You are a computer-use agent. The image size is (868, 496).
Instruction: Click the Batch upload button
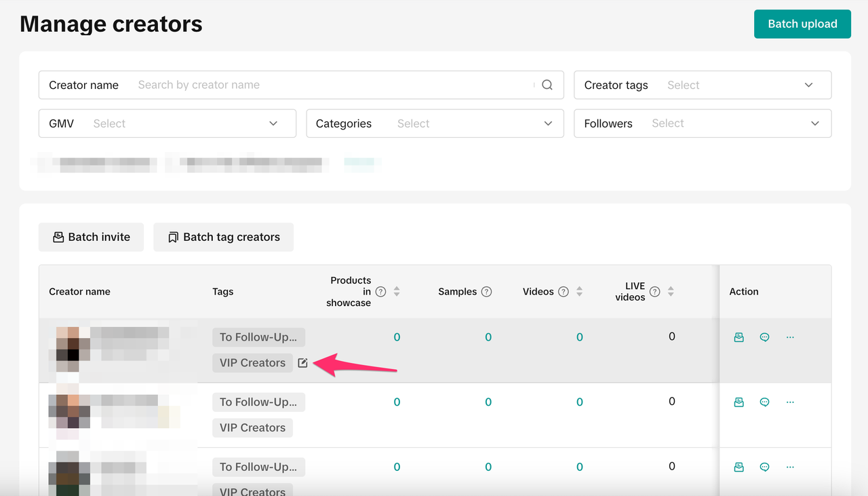(802, 24)
